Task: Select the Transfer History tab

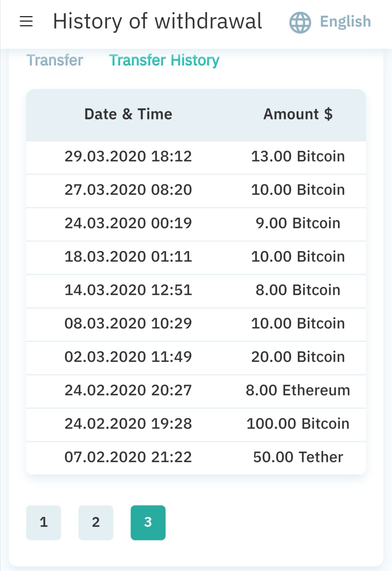Action: tap(164, 60)
